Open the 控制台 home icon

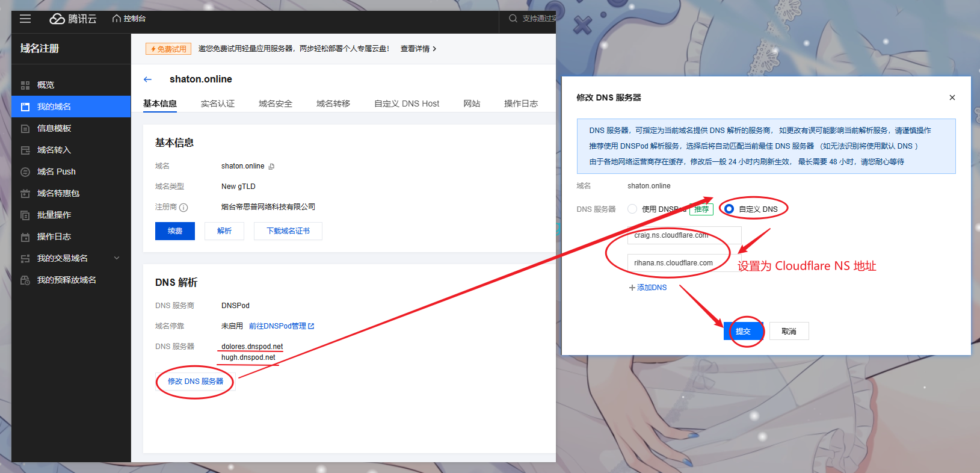(x=117, y=19)
